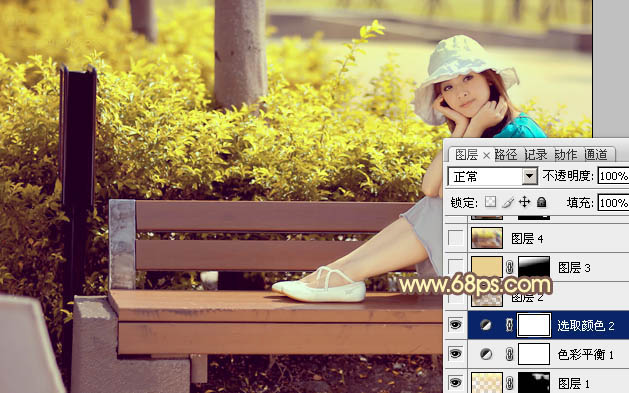Viewport: 629px width, 393px height.
Task: Select layer name 图层 1
Action: 574,383
